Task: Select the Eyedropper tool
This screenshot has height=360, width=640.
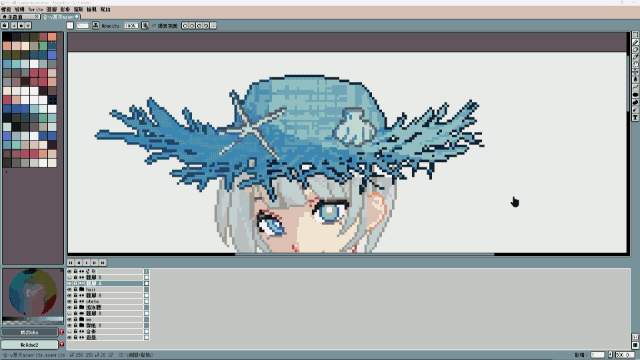Action: (x=636, y=57)
